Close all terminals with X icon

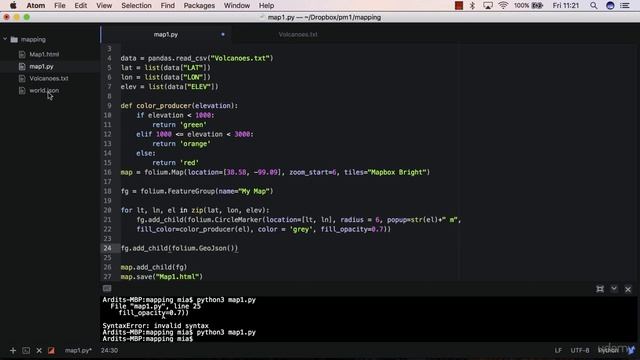39,351
